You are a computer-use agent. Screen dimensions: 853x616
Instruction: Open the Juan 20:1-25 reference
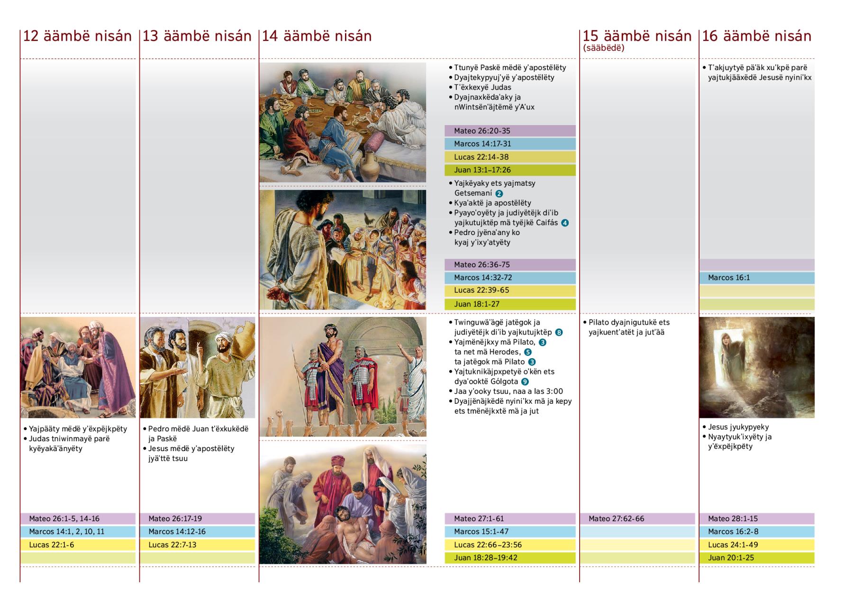point(756,558)
